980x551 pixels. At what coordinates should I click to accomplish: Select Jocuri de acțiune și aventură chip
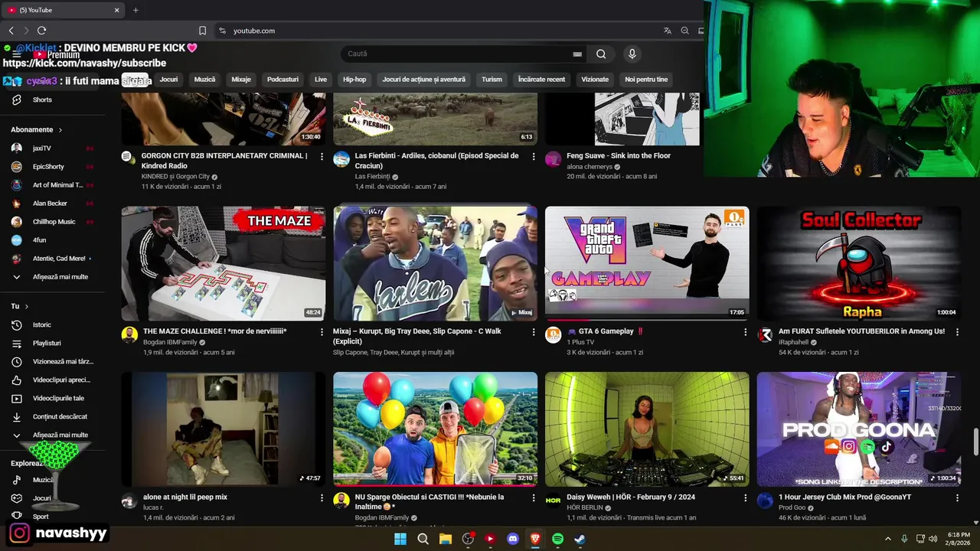point(423,80)
